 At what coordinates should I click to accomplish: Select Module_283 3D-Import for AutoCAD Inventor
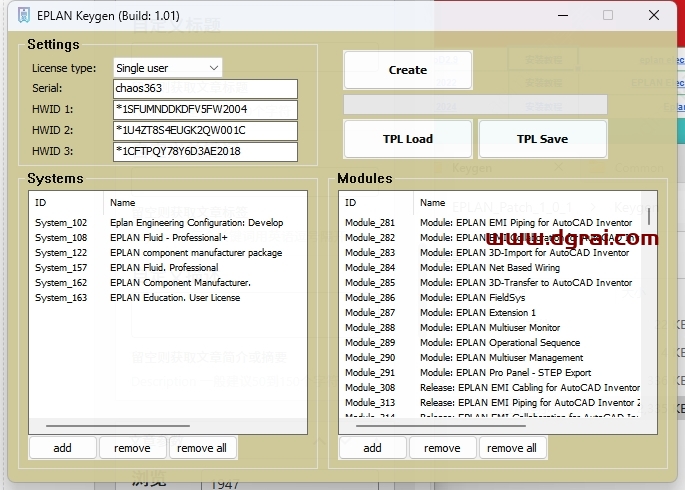490,253
